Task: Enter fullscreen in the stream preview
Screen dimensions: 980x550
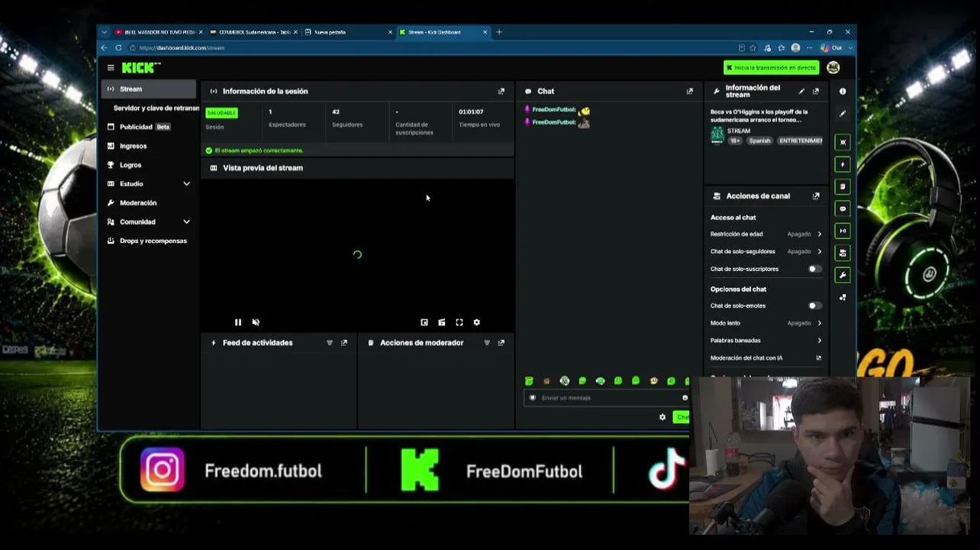Action: pyautogui.click(x=459, y=322)
